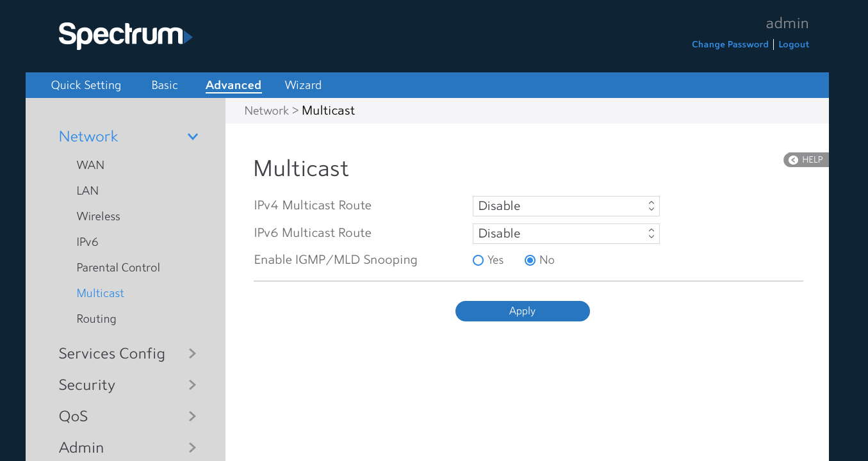This screenshot has height=461, width=868.
Task: Collapse the Network section chevron
Action: tap(192, 136)
